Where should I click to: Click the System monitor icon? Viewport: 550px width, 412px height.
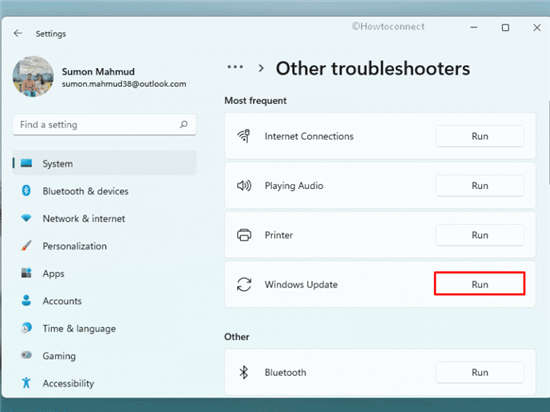[26, 163]
